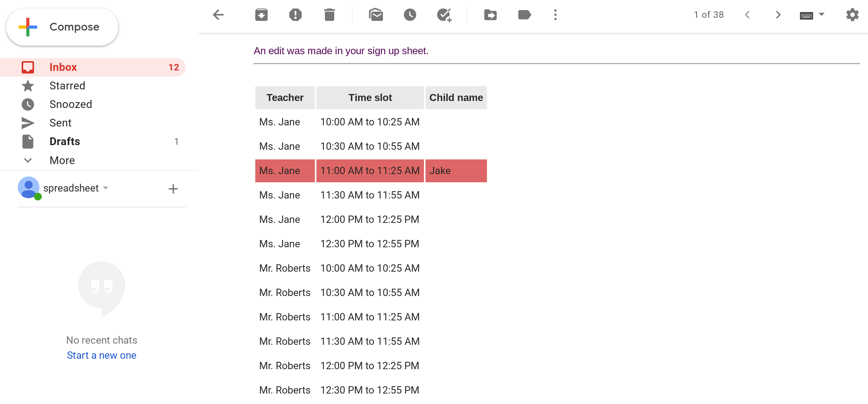Mark the email as unread

coord(376,15)
